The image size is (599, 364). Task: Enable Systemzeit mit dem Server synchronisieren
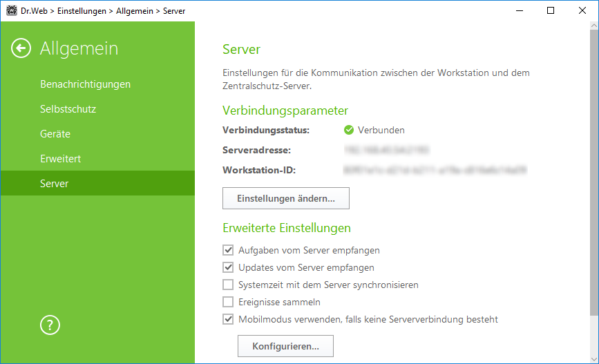[x=228, y=285]
